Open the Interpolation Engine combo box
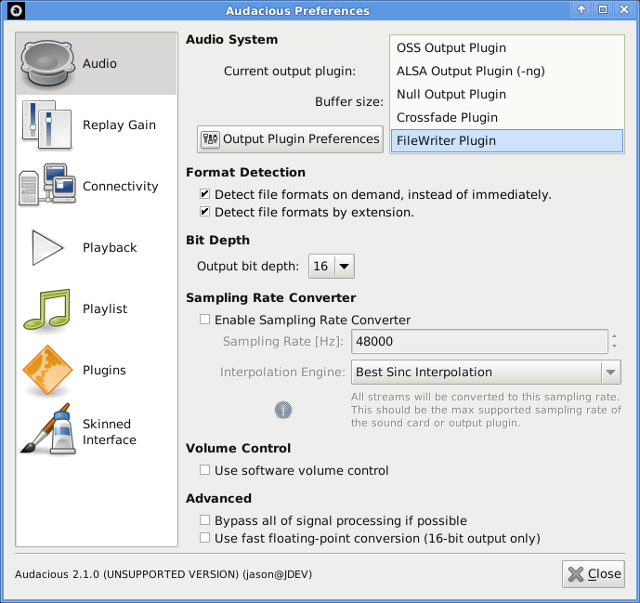The image size is (640, 603). [486, 372]
